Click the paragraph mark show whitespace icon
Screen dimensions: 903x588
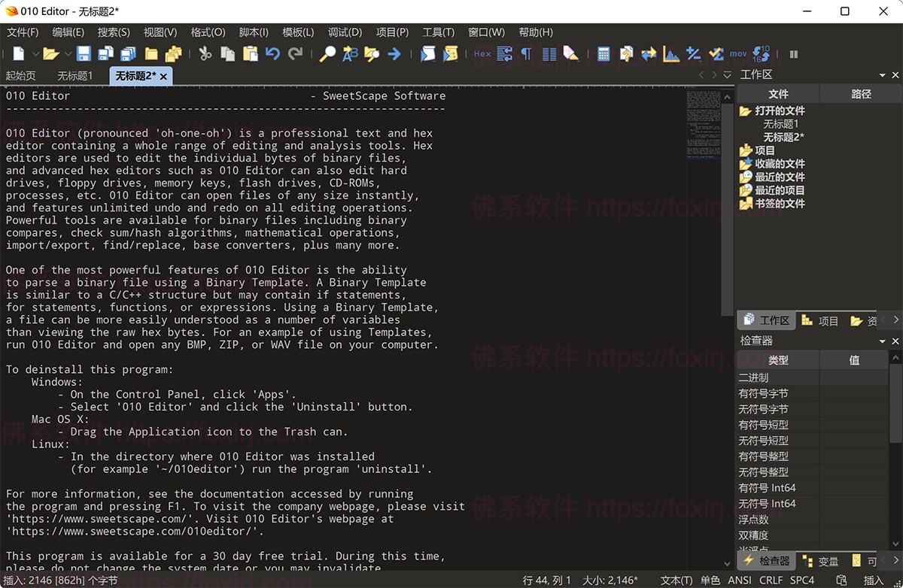click(526, 54)
